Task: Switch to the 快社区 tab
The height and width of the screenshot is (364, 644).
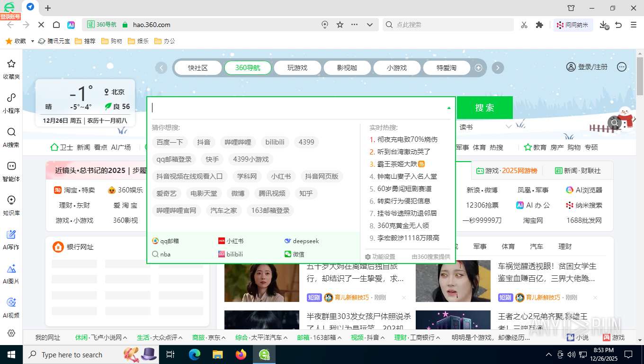Action: (x=198, y=68)
